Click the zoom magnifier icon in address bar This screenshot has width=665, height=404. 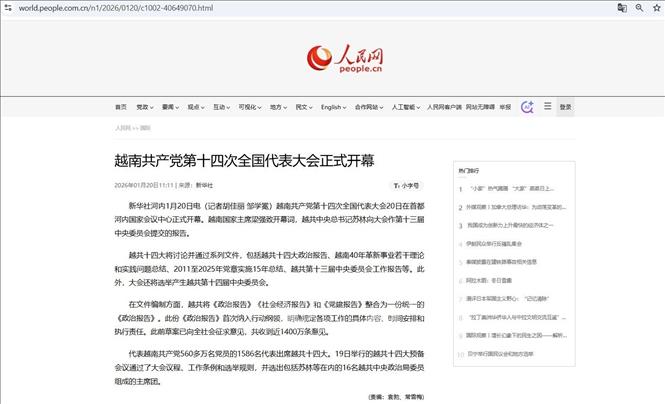coord(638,8)
